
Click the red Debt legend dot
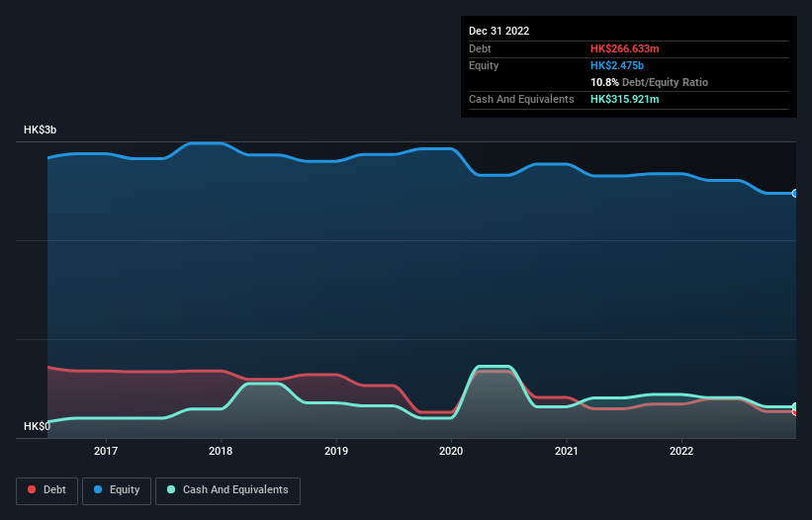coord(32,489)
